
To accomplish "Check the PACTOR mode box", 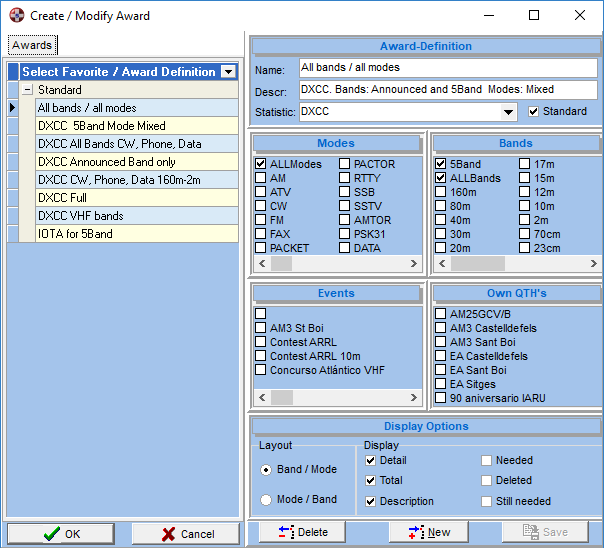I will [x=345, y=164].
